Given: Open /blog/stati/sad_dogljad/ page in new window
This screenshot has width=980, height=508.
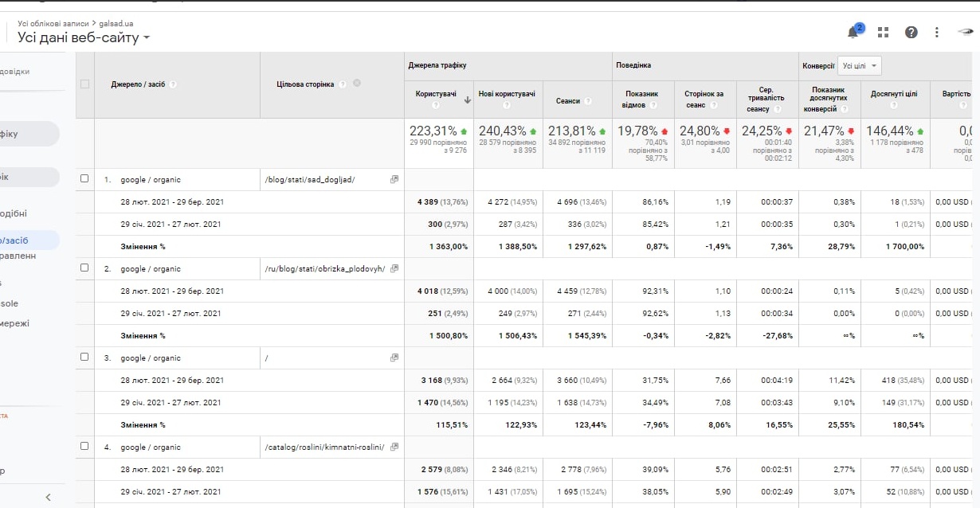Looking at the screenshot, I should point(394,180).
